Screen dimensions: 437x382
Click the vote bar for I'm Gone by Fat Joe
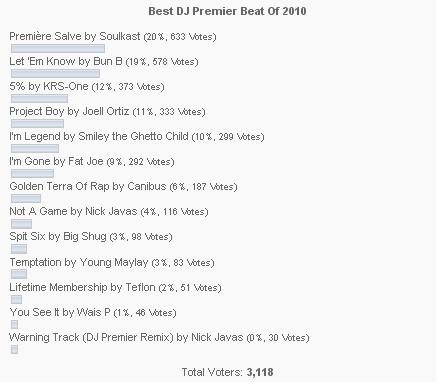pyautogui.click(x=32, y=174)
